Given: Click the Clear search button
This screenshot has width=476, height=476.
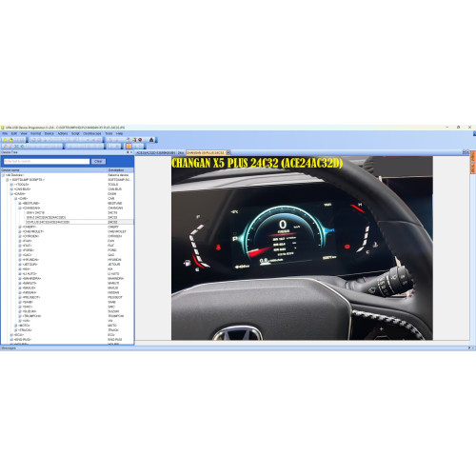Looking at the screenshot, I should 98,161.
